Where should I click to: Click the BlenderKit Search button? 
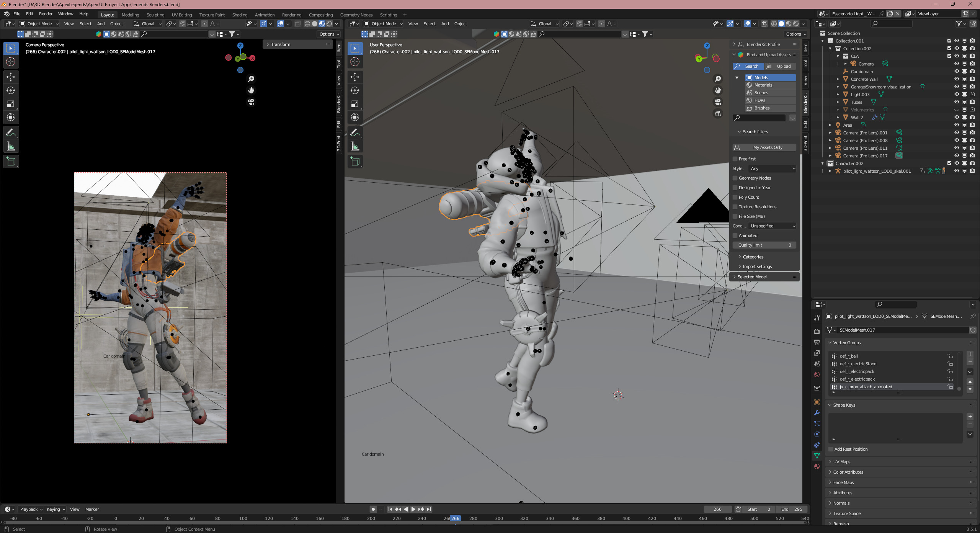pyautogui.click(x=748, y=66)
